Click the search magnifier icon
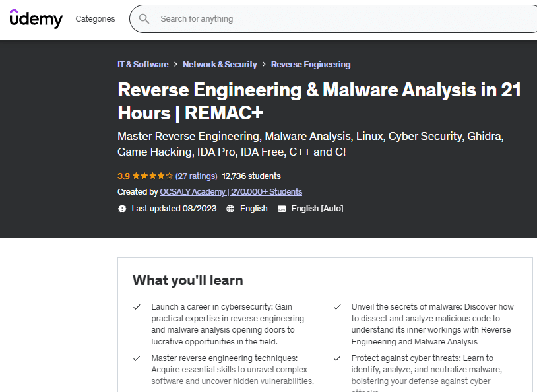 144,19
